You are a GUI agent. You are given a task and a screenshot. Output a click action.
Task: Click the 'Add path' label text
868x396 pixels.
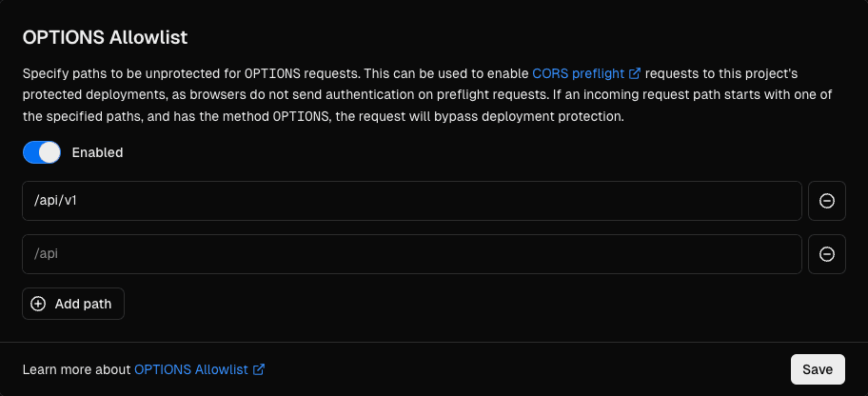[83, 304]
